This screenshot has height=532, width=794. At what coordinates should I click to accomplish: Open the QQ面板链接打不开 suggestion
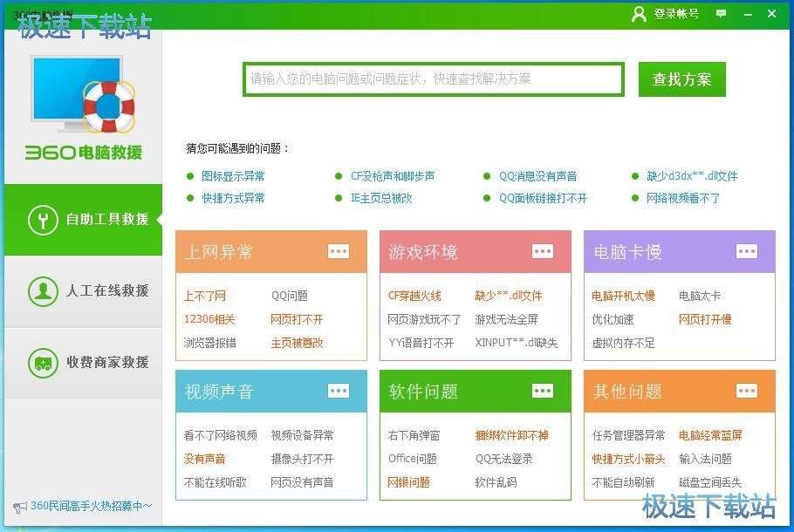(x=543, y=198)
